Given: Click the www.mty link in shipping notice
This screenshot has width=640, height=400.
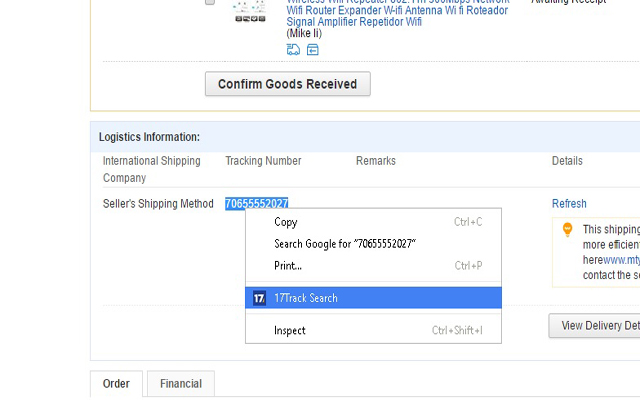Looking at the screenshot, I should (x=621, y=260).
